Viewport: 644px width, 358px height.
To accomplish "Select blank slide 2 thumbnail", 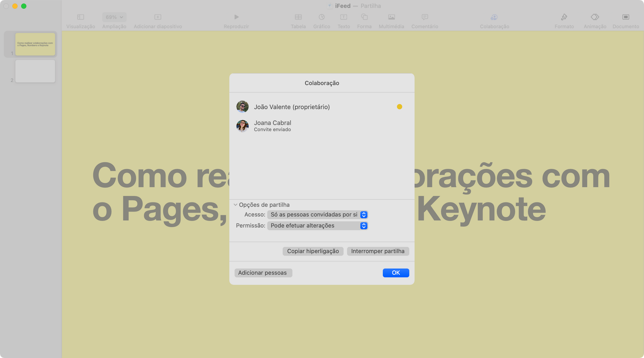I will [x=35, y=71].
